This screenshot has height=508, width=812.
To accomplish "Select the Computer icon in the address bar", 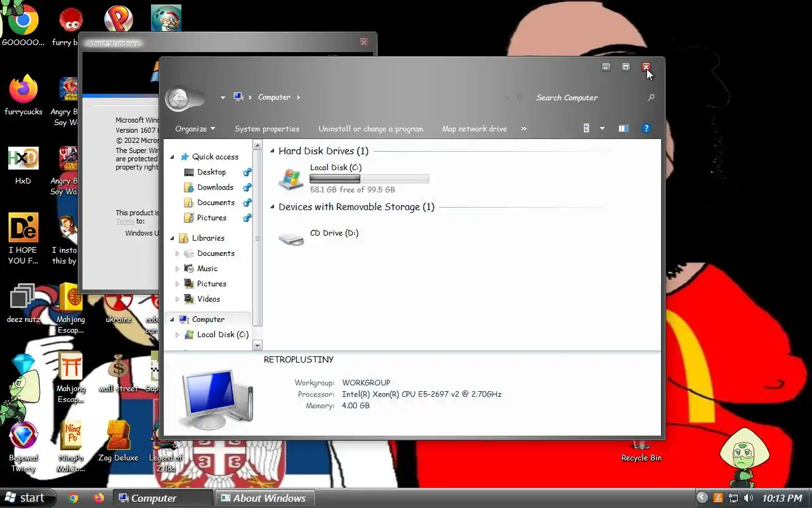I will point(239,97).
